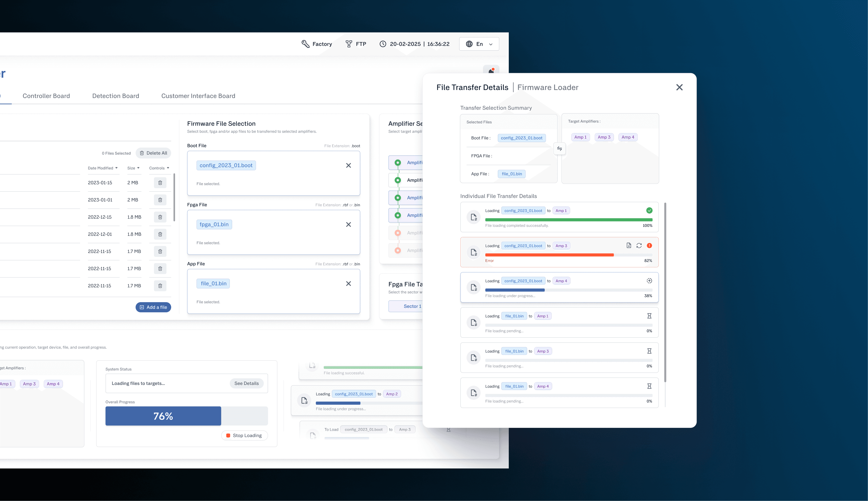Click the Factory wrench icon
The width and height of the screenshot is (868, 501).
click(305, 44)
